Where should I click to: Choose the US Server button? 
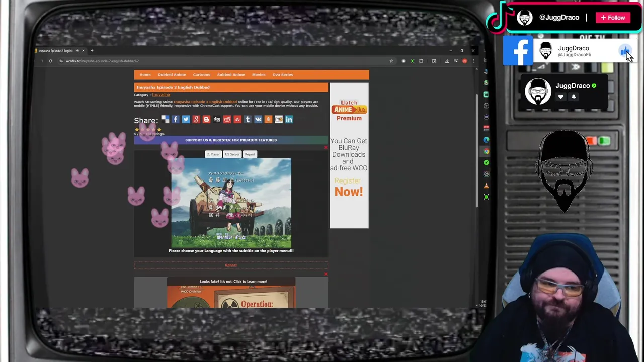click(232, 154)
